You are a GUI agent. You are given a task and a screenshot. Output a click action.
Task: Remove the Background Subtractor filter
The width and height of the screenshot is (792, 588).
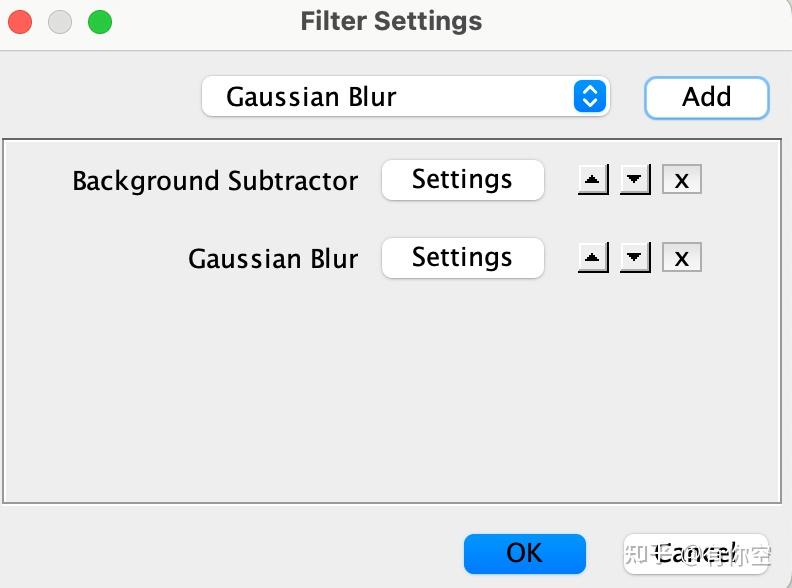682,180
